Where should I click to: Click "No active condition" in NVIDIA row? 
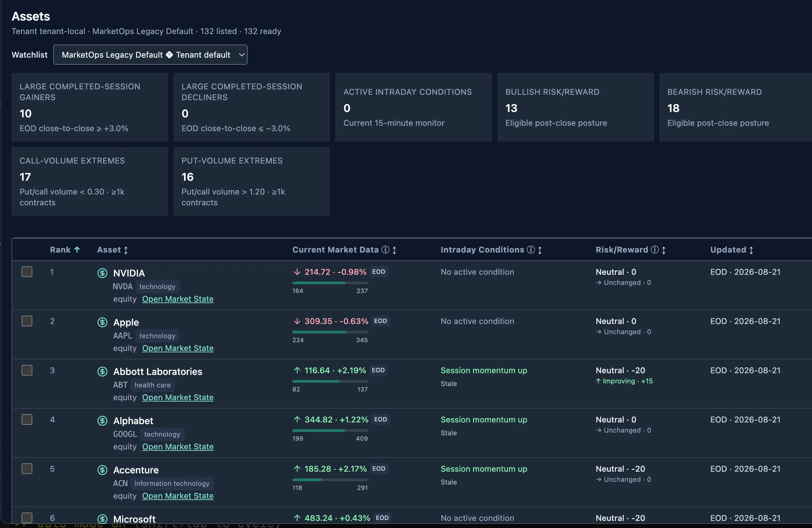click(477, 272)
